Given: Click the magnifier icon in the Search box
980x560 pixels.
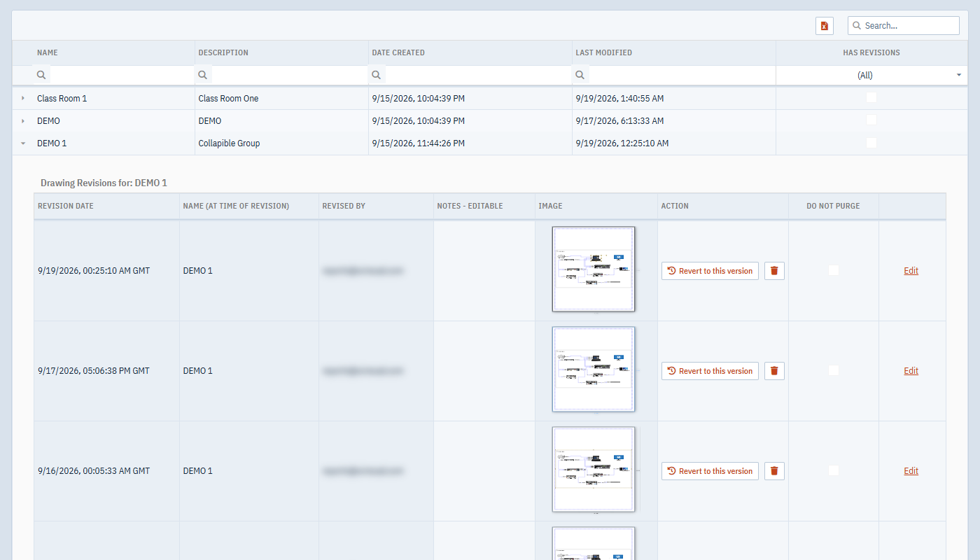Looking at the screenshot, I should point(857,26).
